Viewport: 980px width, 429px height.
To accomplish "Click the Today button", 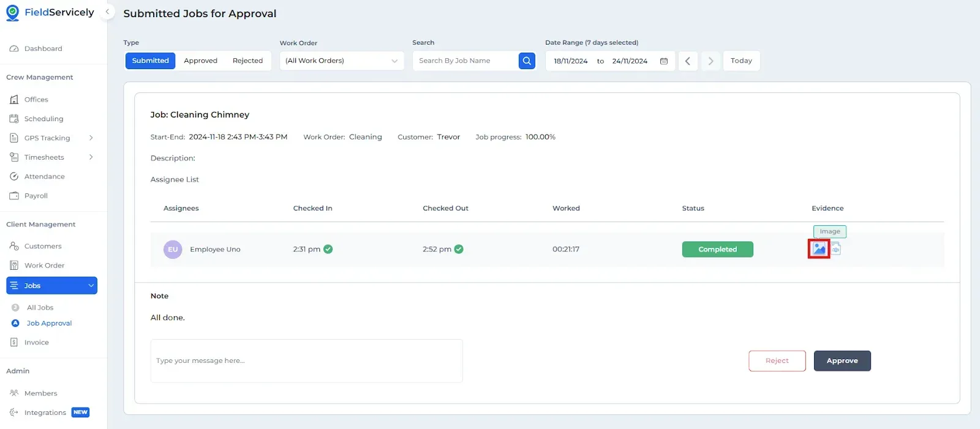I will (741, 61).
